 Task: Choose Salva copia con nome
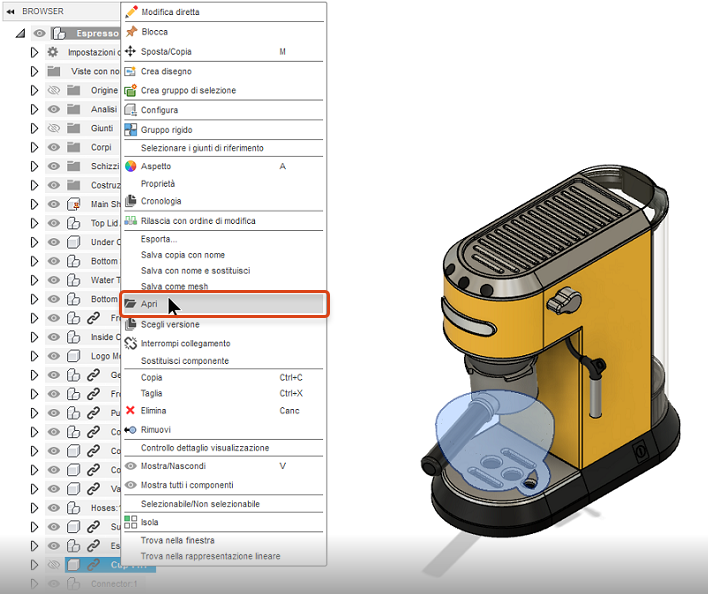pos(183,255)
